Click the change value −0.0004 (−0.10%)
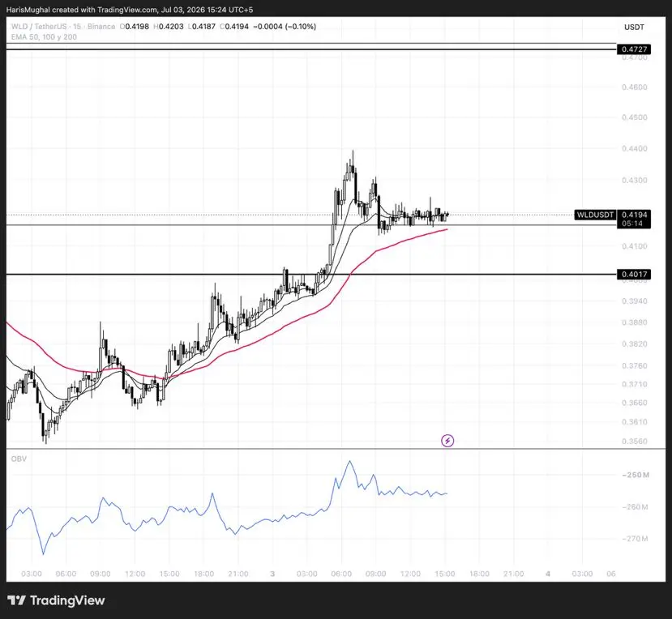The image size is (672, 619). pyautogui.click(x=285, y=27)
